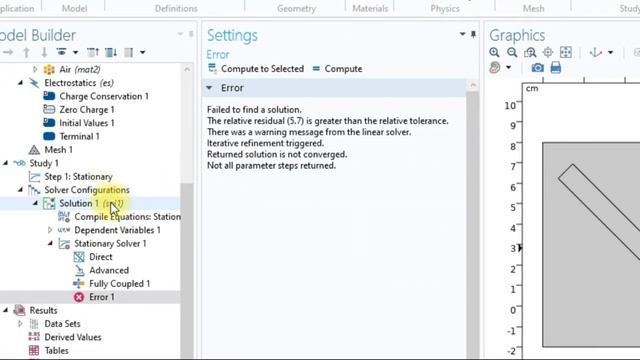This screenshot has width=640, height=360.
Task: Open Settings panel options dropdown arrow
Action: click(462, 34)
